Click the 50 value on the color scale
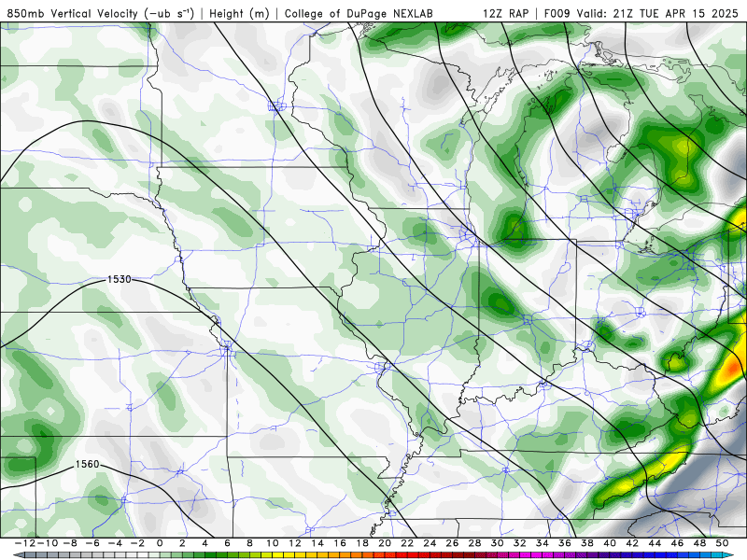The height and width of the screenshot is (560, 747). point(722,543)
